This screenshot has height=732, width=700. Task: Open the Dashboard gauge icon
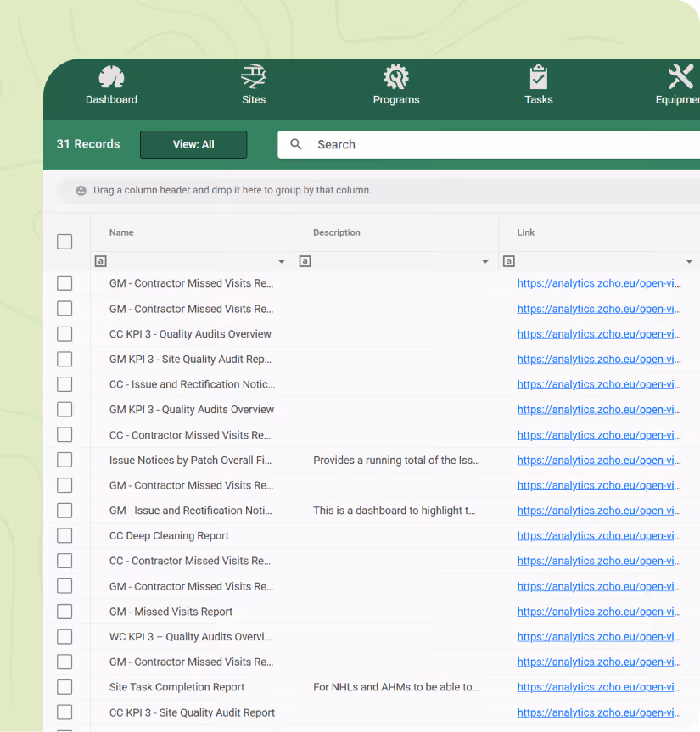[111, 76]
